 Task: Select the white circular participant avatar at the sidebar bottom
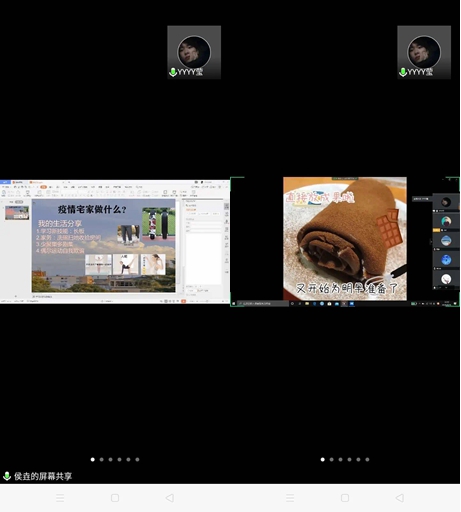pos(446,279)
